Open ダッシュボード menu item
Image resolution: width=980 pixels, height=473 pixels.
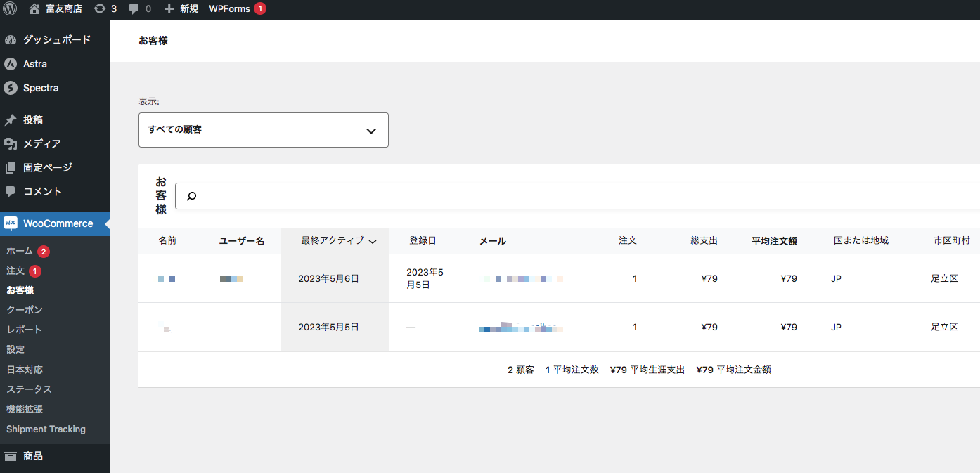(x=57, y=40)
